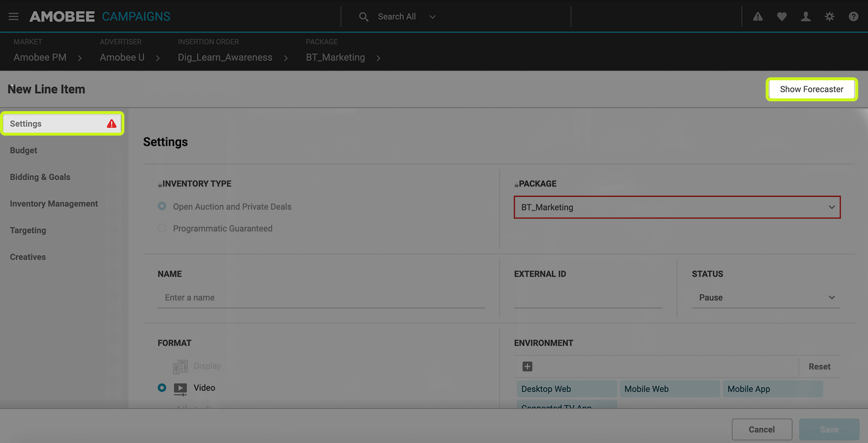Expand chevron after Dig_Learn_Awareness
Viewport: 868px width, 443px height.
(x=286, y=58)
